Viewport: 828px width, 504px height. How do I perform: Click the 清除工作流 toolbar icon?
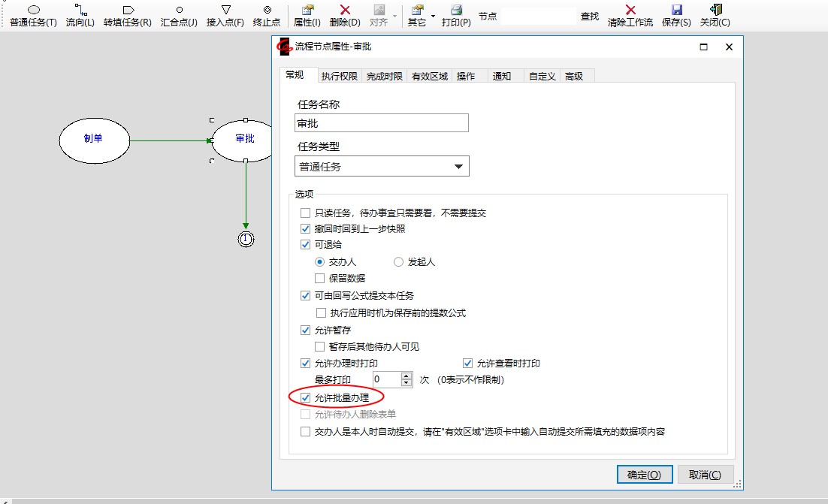[x=630, y=10]
